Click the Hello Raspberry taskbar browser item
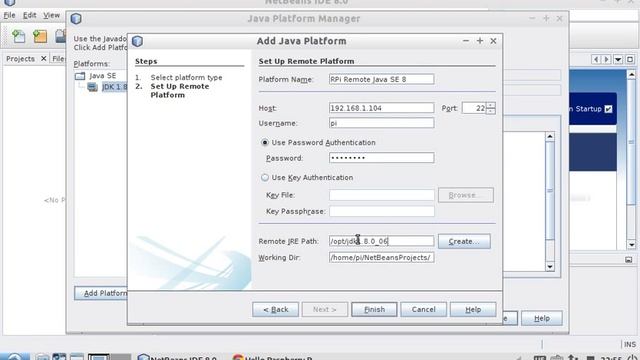Screen dimensions: 640x360 point(273,357)
